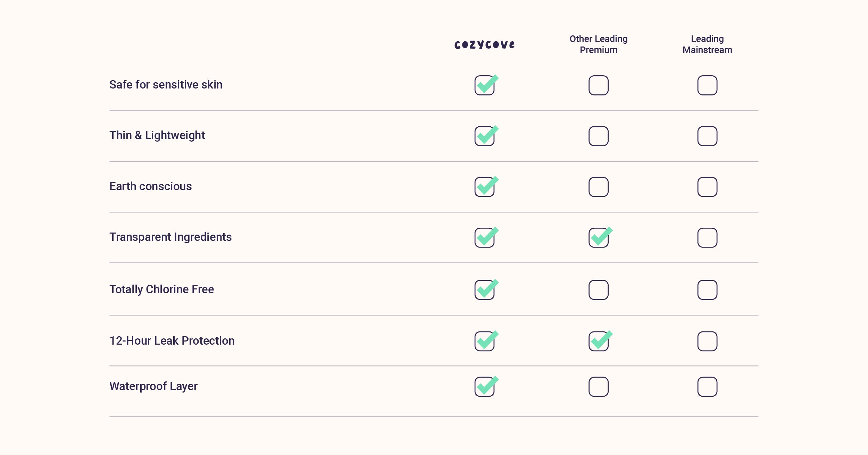Check Other Leading Premium box for Earth conscious
The image size is (868, 455).
pos(598,187)
